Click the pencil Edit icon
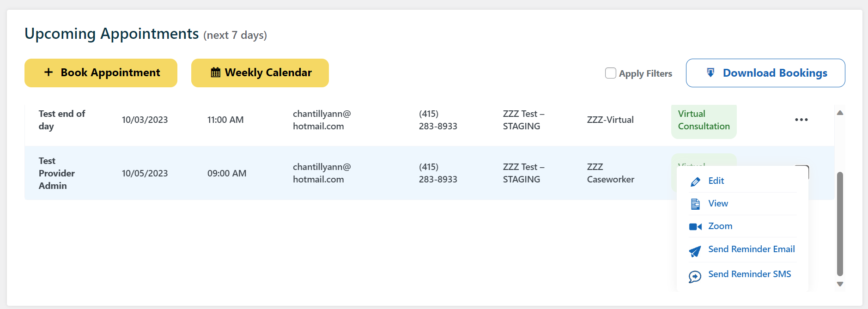The image size is (868, 309). coord(695,182)
